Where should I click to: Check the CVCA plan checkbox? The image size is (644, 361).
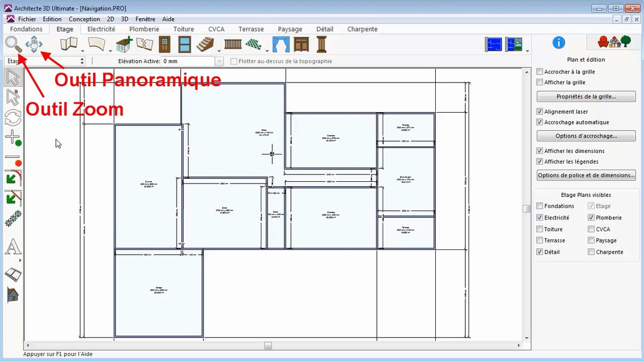click(591, 229)
